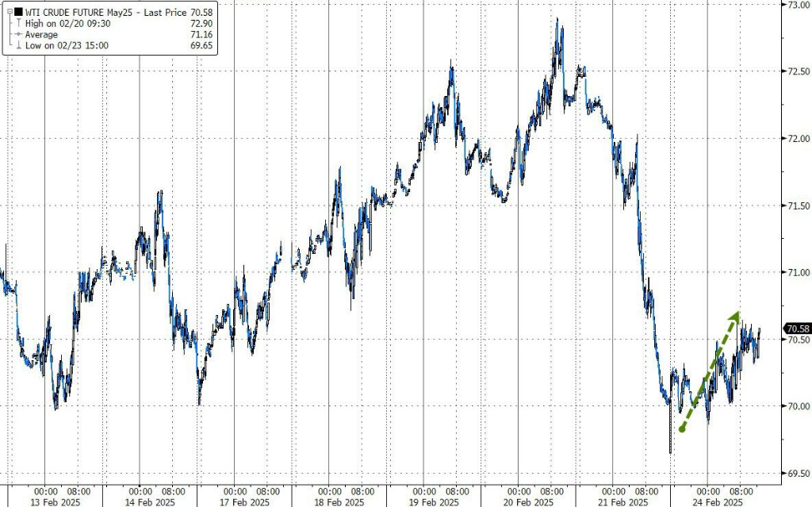The height and width of the screenshot is (507, 812).
Task: Click the 20 Feb 2025 date label
Action: click(x=528, y=501)
